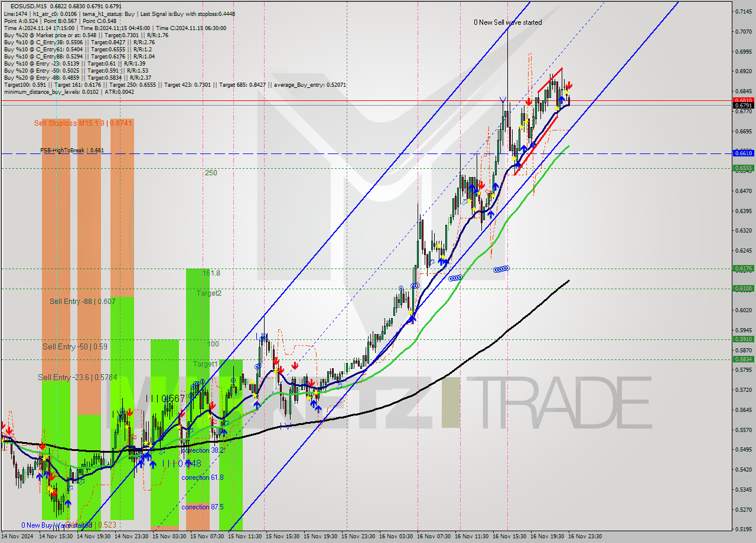The image size is (756, 543).
Task: Select the 'Target2' label
Action: coord(209,293)
